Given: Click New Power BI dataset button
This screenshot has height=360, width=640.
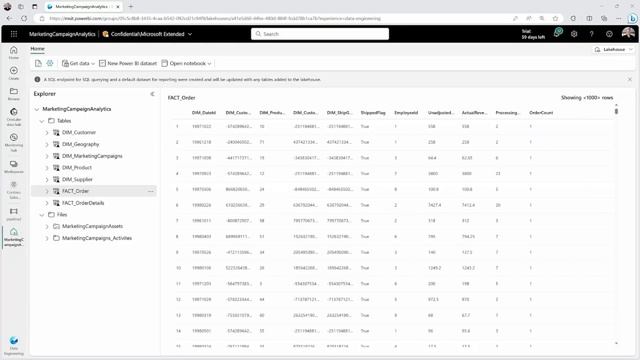Looking at the screenshot, I should pos(128,63).
